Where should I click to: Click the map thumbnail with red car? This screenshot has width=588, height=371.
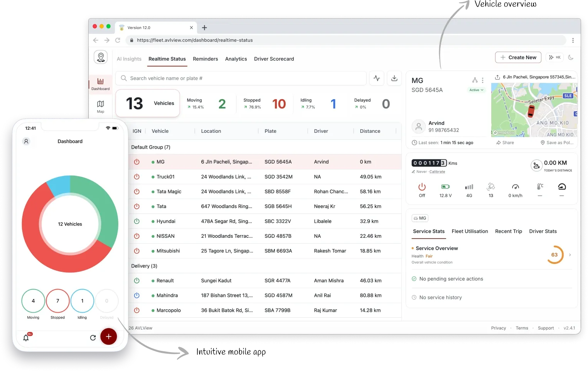tap(534, 110)
